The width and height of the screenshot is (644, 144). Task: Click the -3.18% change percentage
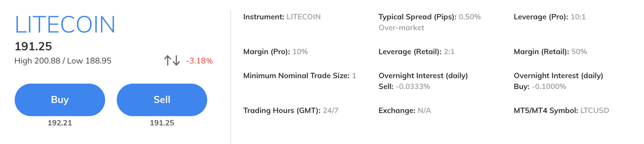click(199, 61)
